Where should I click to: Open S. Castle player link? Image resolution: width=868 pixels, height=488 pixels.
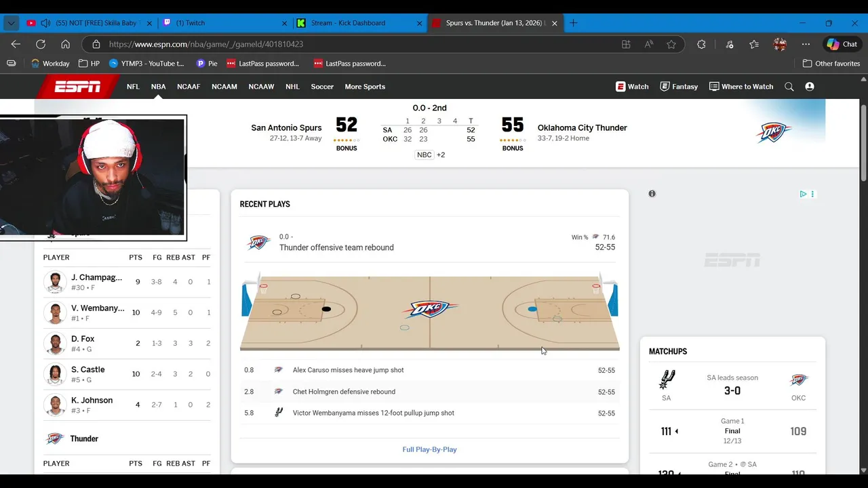(x=88, y=369)
